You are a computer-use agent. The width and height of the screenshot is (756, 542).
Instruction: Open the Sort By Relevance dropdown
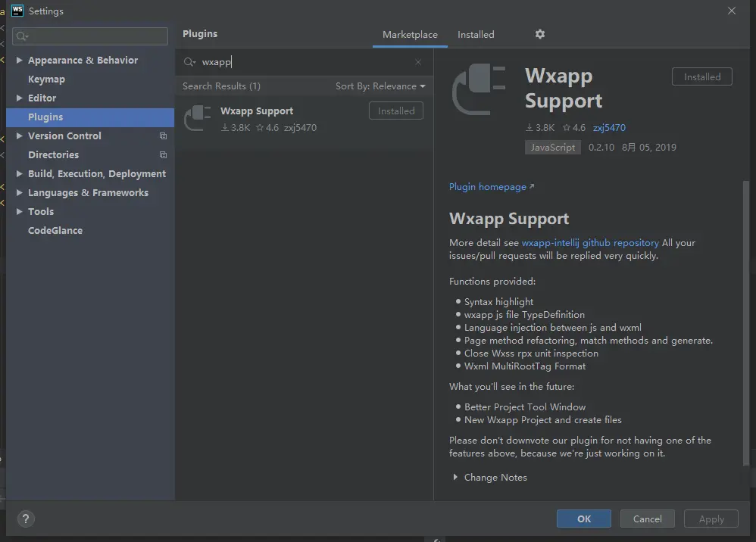tap(380, 86)
